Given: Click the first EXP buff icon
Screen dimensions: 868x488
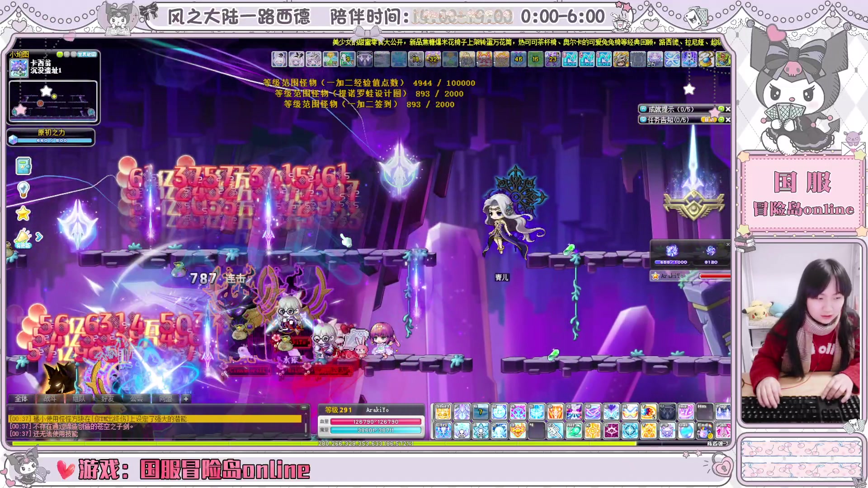Looking at the screenshot, I should (x=570, y=59).
